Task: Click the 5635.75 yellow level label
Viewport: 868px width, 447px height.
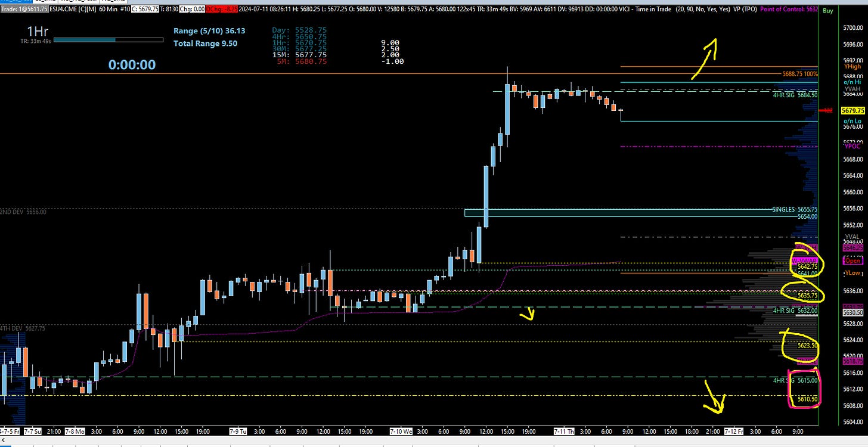Action: pyautogui.click(x=807, y=296)
